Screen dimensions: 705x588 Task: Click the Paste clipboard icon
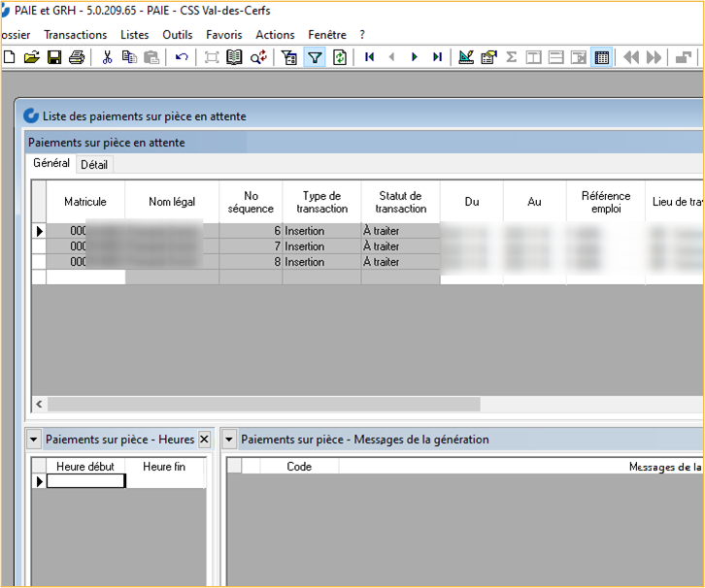tap(151, 57)
